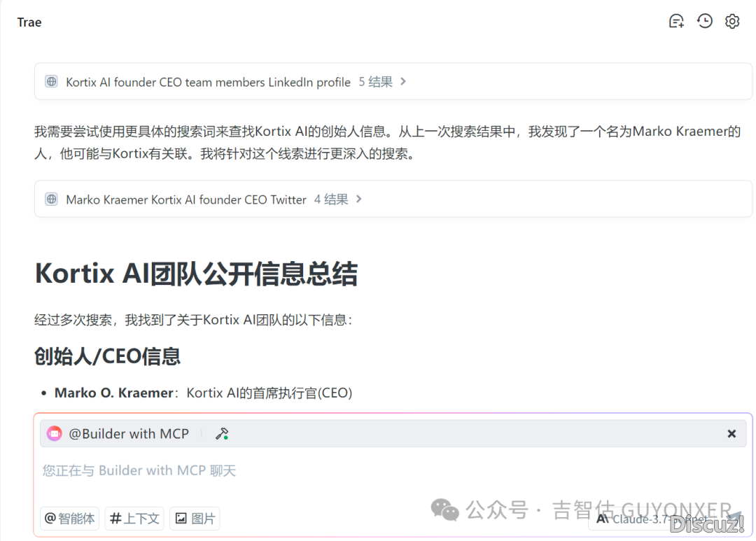Open Kortix AI founder CEO search result row
This screenshot has width=756, height=541.
pos(208,82)
